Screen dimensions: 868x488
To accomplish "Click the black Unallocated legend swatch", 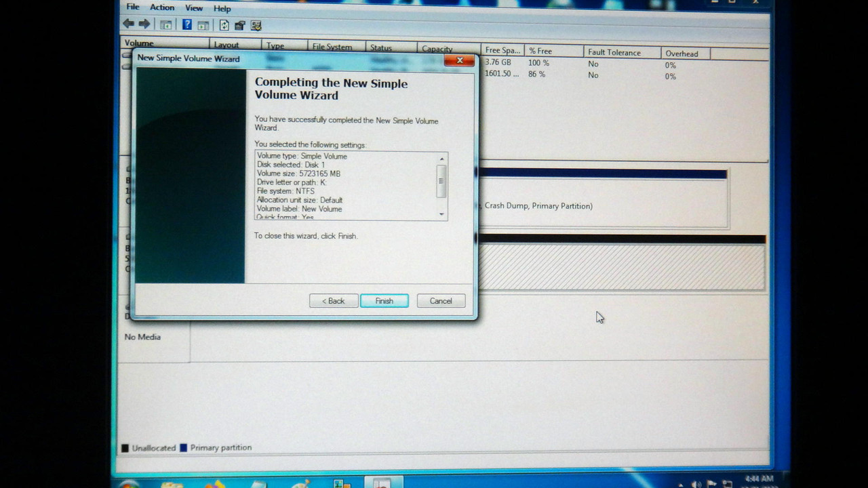I will tap(125, 448).
